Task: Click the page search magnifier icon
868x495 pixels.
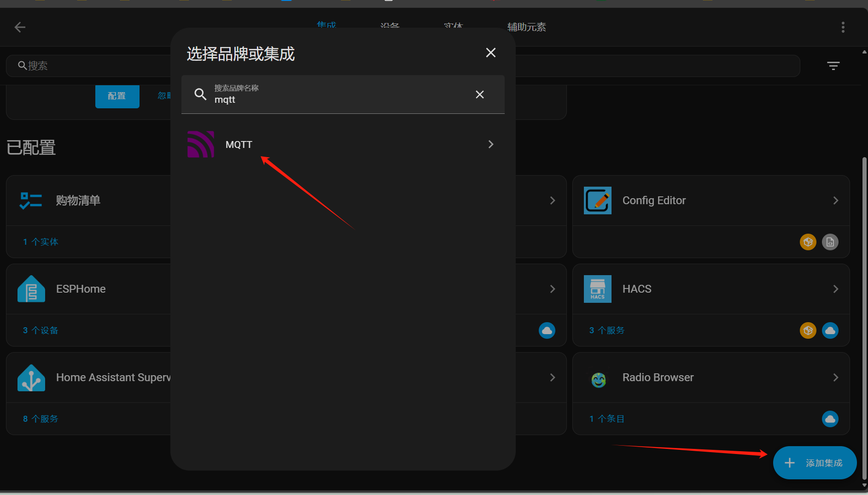Action: [x=22, y=65]
